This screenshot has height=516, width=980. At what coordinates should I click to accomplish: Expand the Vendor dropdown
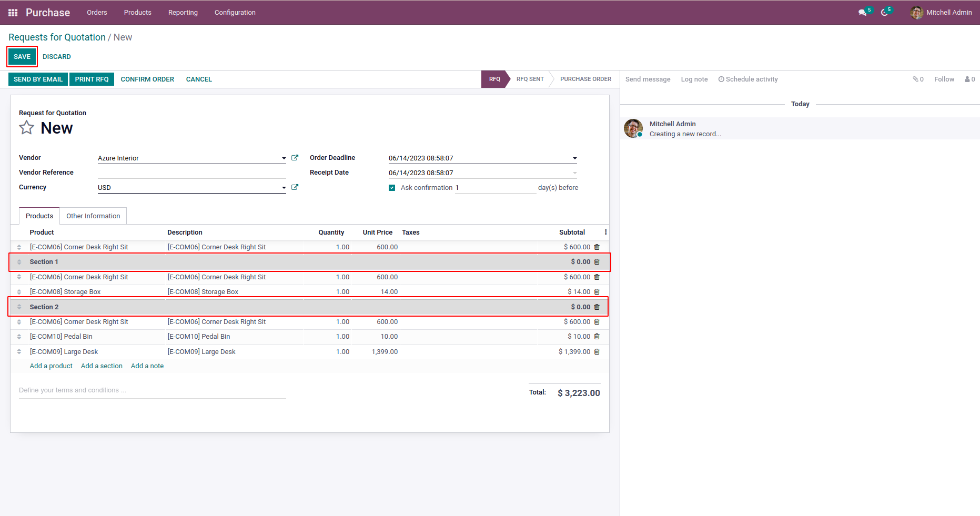pos(284,158)
